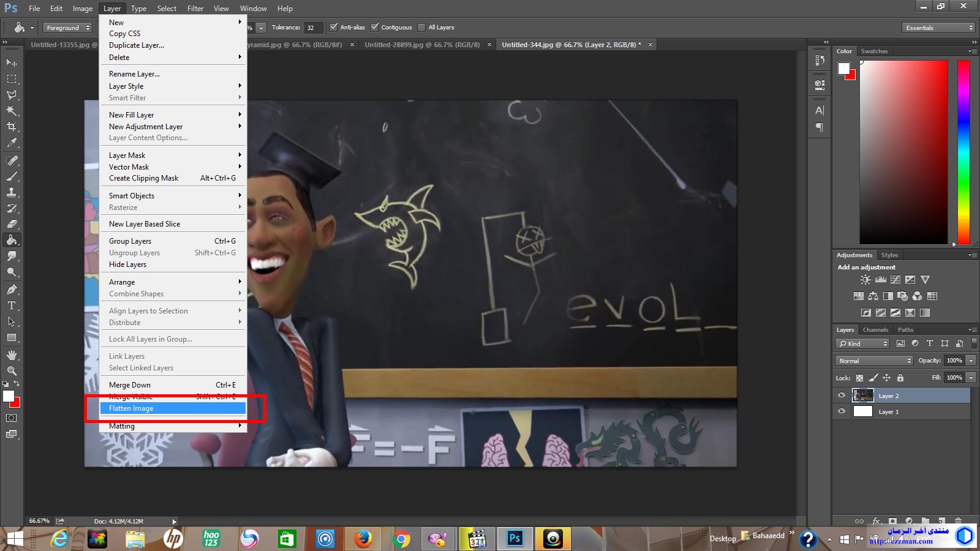Open the Normal blend mode dropdown
This screenshot has width=980, height=551.
point(873,361)
